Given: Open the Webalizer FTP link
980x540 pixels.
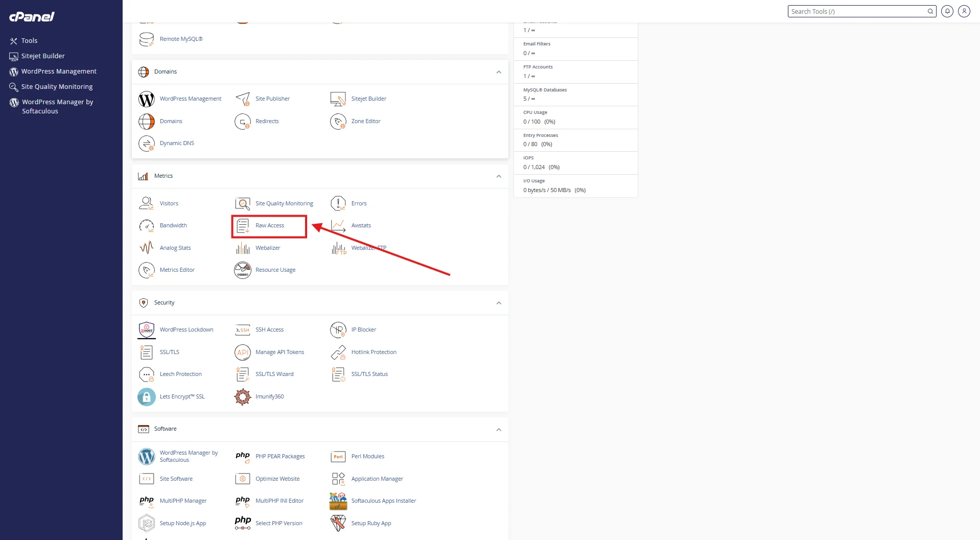Looking at the screenshot, I should click(368, 248).
